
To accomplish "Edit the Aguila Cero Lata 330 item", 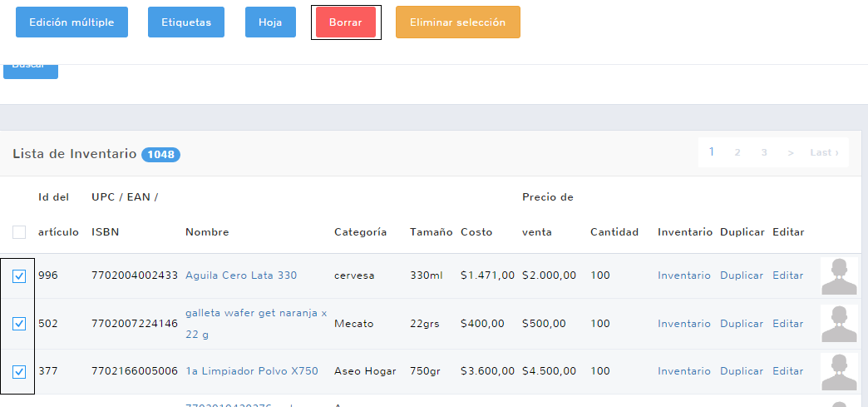I will tap(787, 275).
